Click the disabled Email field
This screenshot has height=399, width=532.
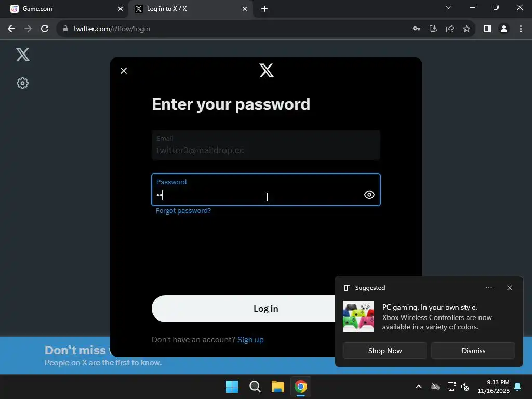tap(266, 145)
